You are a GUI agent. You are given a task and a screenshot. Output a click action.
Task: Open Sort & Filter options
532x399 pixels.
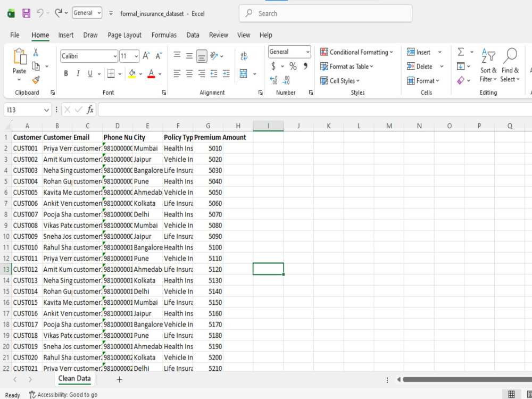click(488, 65)
